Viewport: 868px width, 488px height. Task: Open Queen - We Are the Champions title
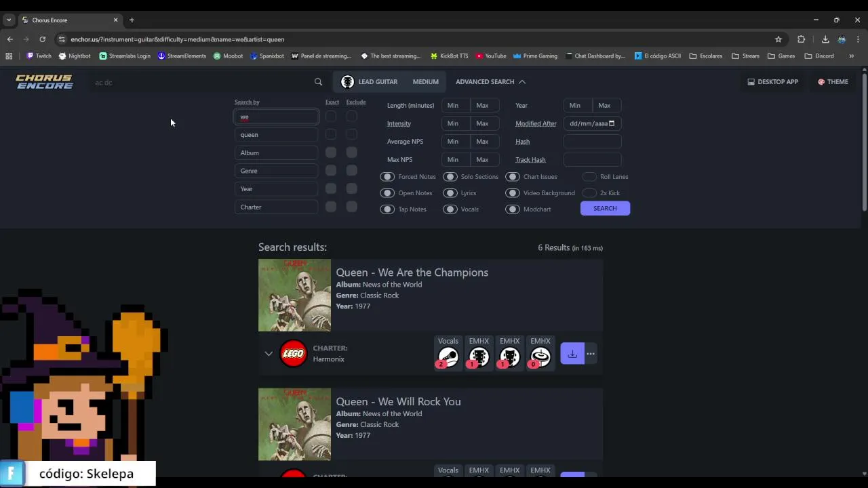click(412, 272)
